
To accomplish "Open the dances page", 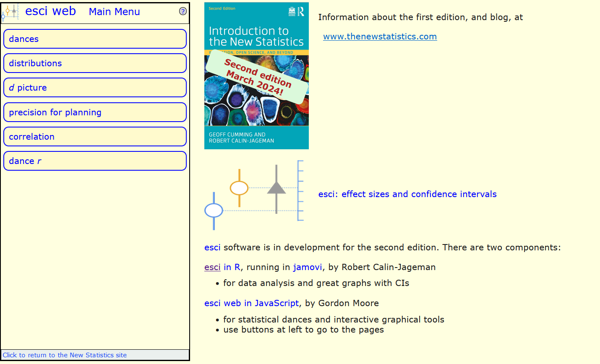I will tap(95, 39).
